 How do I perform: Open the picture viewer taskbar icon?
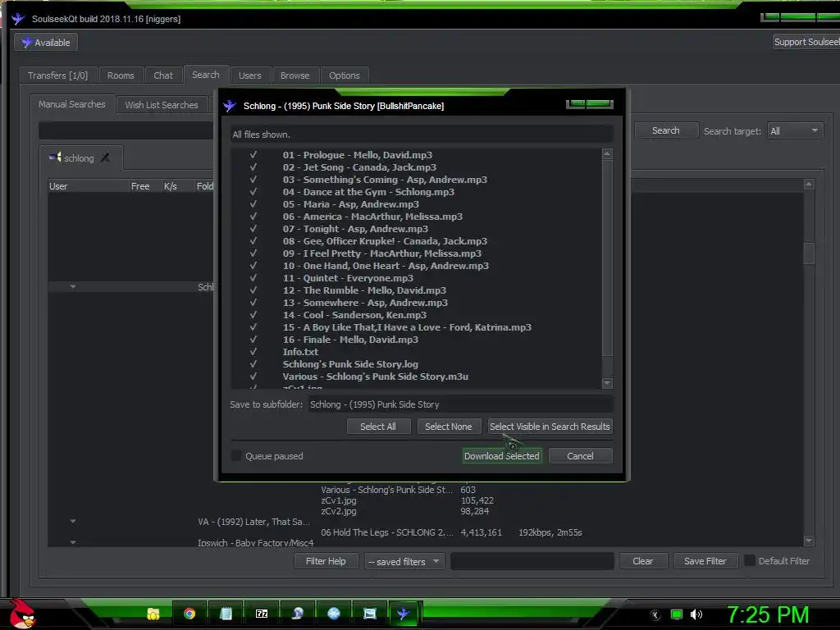pyautogui.click(x=370, y=614)
